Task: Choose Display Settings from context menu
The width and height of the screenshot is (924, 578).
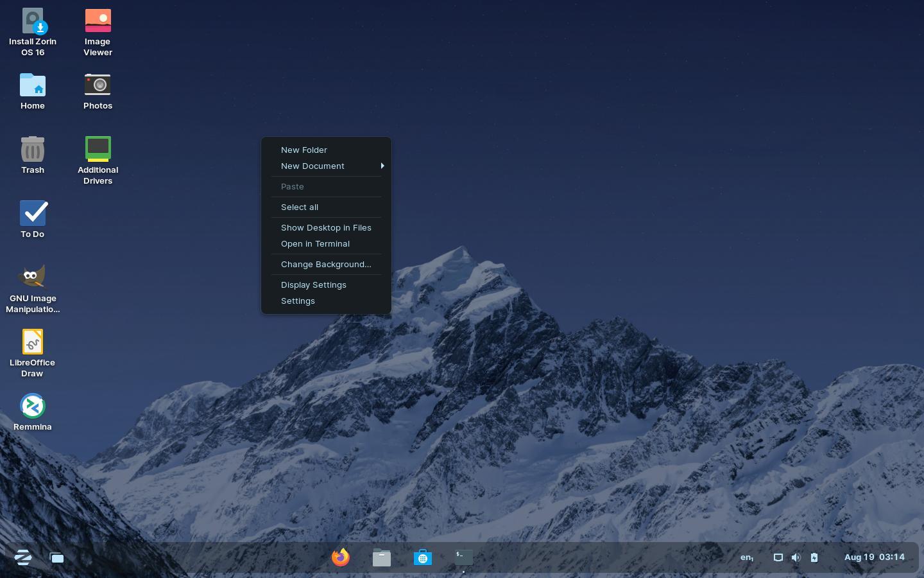Action: [x=313, y=285]
